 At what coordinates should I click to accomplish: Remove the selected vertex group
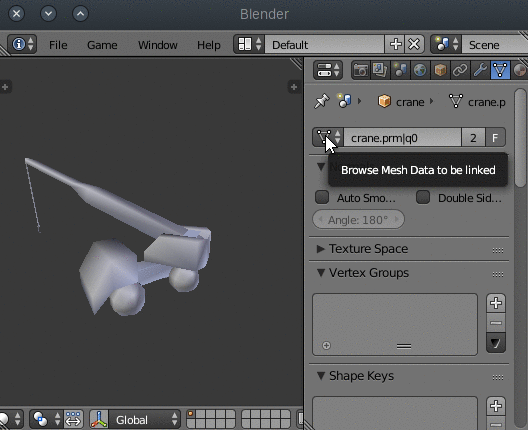tap(496, 323)
